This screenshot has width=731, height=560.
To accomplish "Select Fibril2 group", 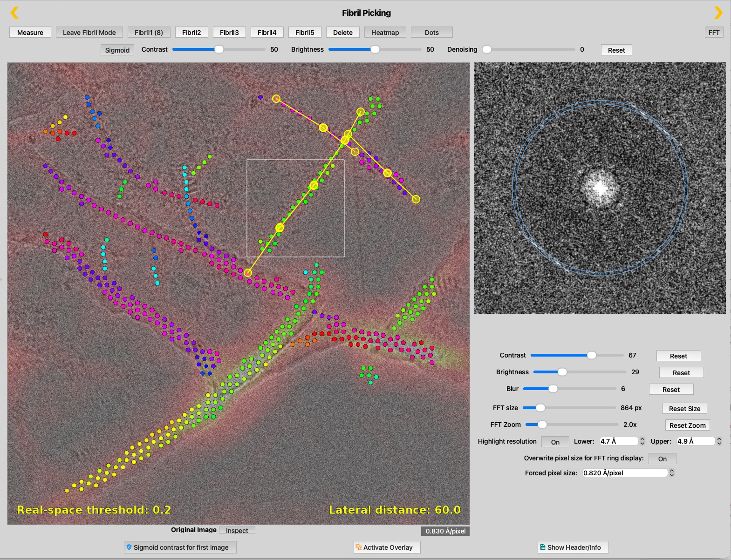I will coord(191,33).
